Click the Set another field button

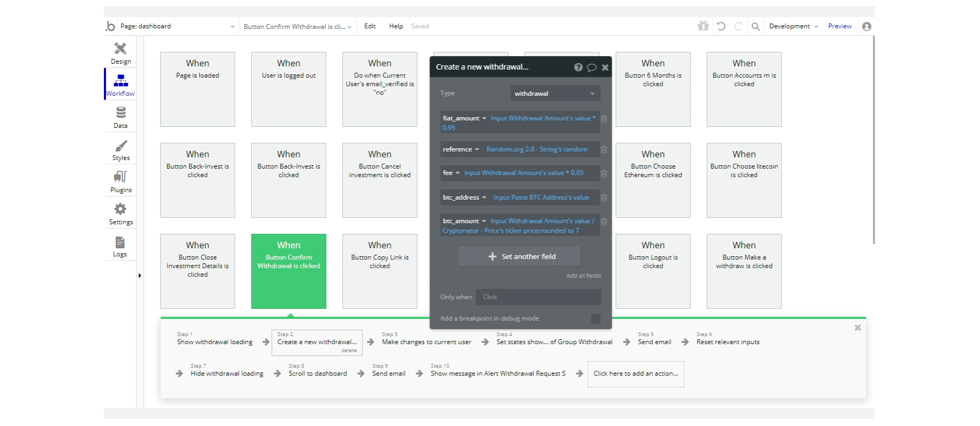point(519,256)
